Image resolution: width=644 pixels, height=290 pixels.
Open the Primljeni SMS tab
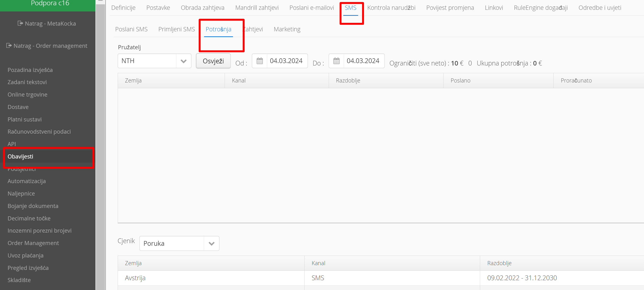click(x=177, y=29)
